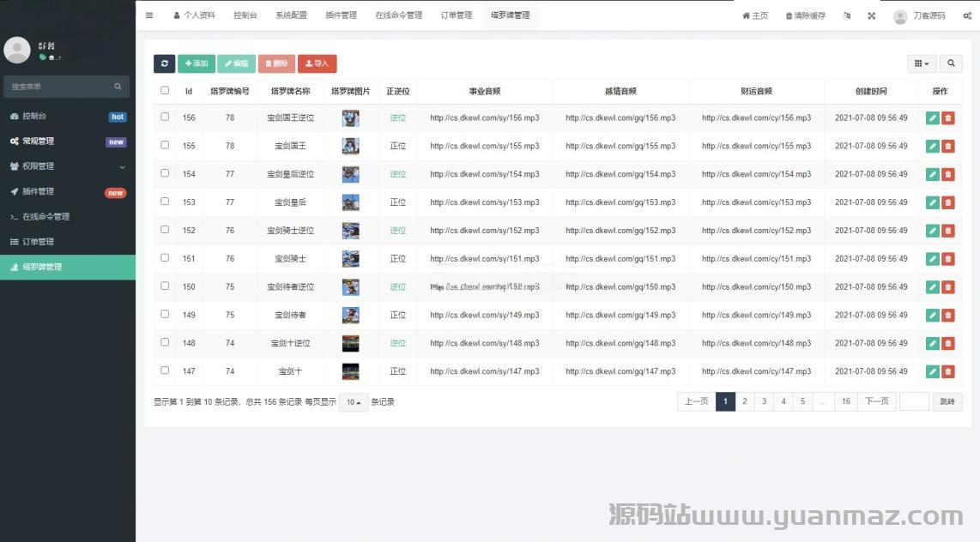Click the settings gears icon in top-right corner
This screenshot has height=542, width=980.
966,15
